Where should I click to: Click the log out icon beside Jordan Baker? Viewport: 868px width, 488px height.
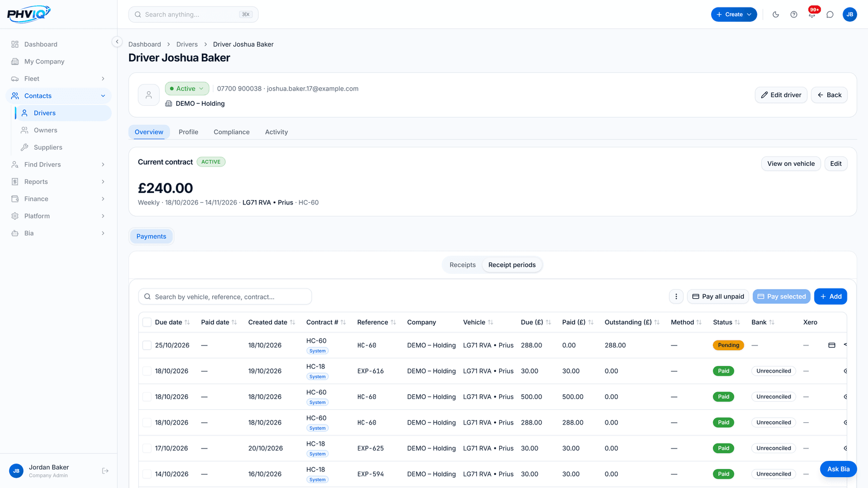pos(105,471)
